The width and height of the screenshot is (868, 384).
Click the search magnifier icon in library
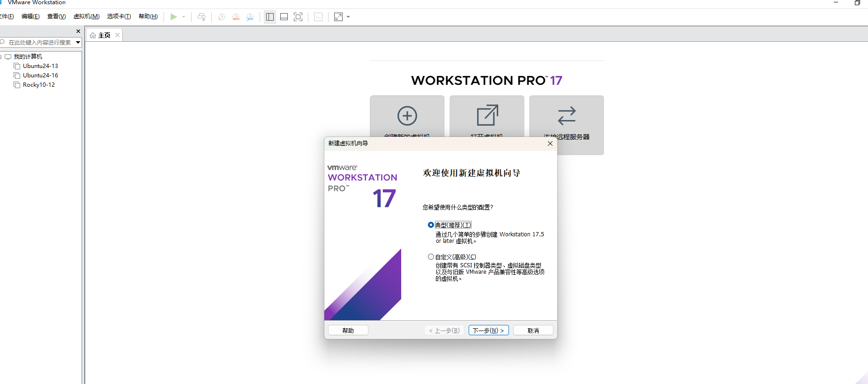pyautogui.click(x=2, y=42)
